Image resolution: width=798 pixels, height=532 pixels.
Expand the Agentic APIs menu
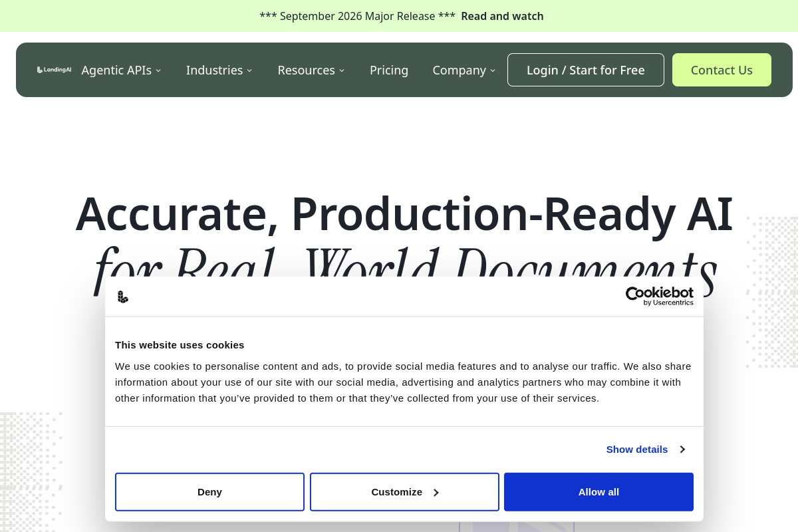pyautogui.click(x=121, y=70)
